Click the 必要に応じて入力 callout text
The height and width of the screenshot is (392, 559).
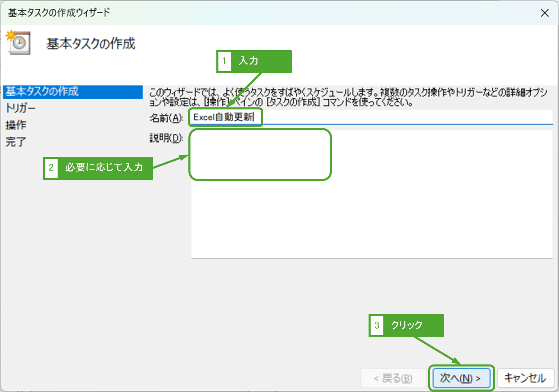[x=104, y=167]
